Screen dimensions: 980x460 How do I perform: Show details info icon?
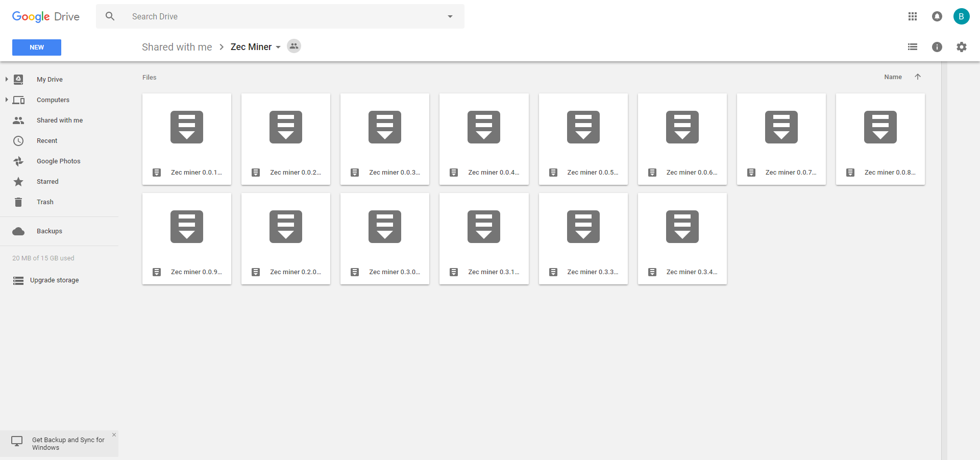937,47
